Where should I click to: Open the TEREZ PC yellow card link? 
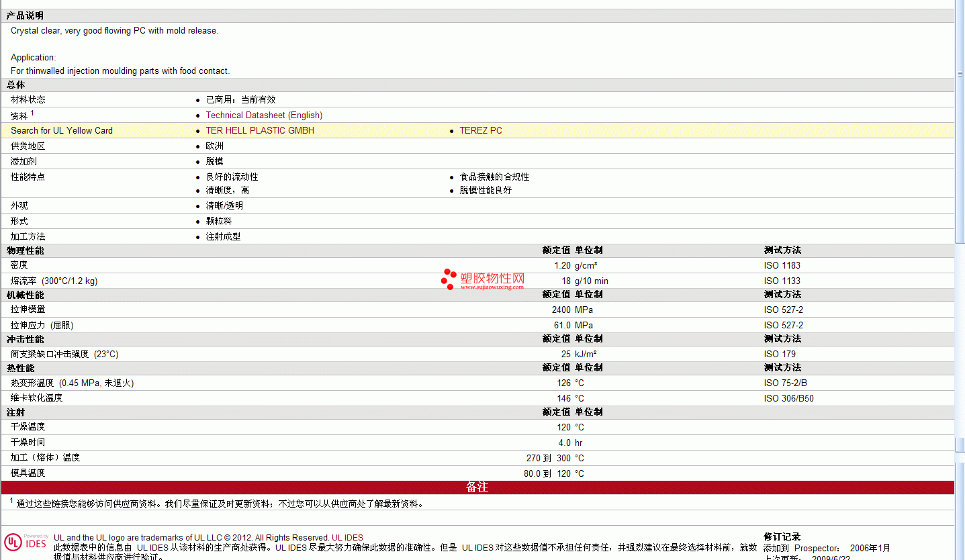click(481, 131)
